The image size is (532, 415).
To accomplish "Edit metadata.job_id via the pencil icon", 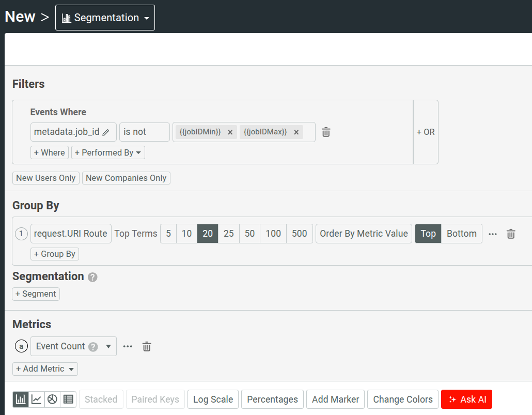I will tap(107, 132).
